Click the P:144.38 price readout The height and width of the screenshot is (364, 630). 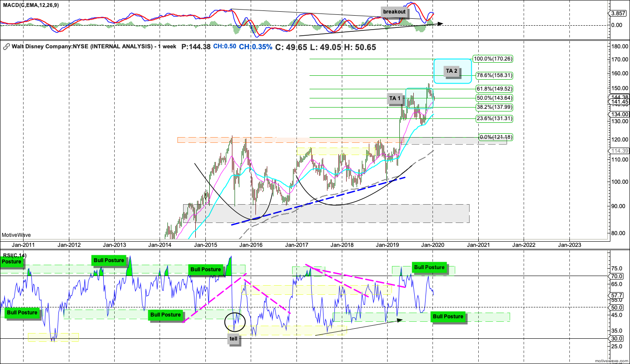pyautogui.click(x=196, y=47)
